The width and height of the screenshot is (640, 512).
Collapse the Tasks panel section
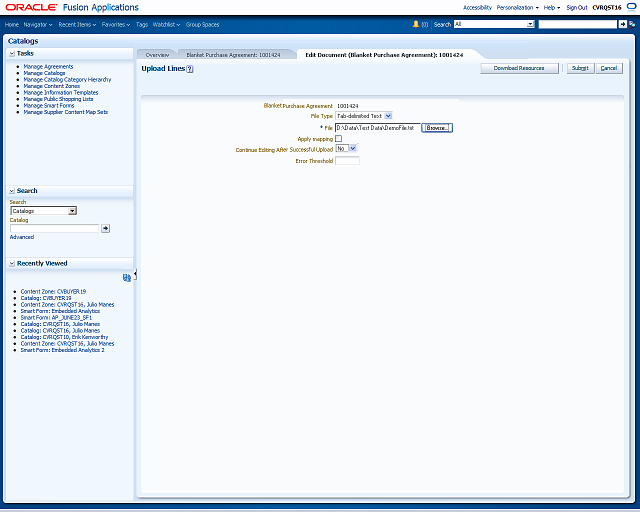pyautogui.click(x=12, y=53)
